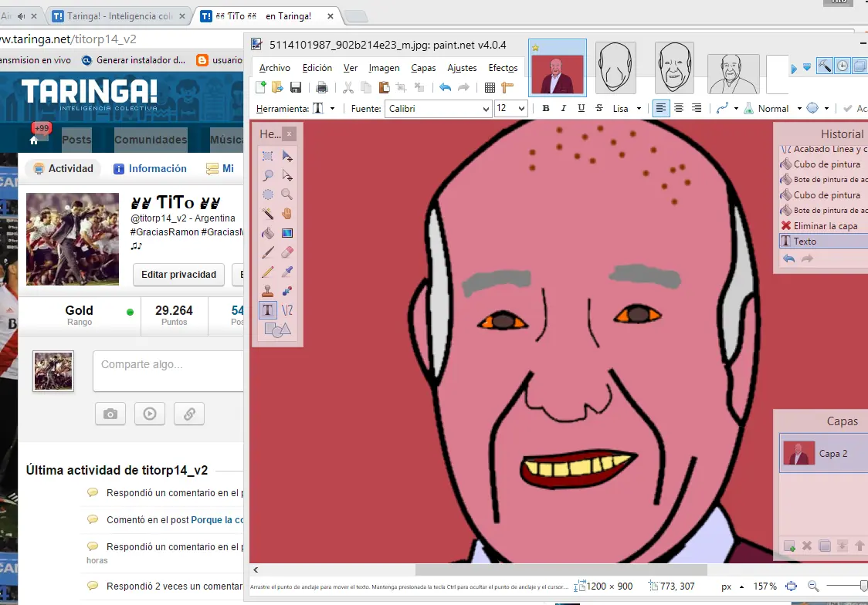Switch to the second sketch image thumbnail
The height and width of the screenshot is (605, 868).
pos(674,67)
